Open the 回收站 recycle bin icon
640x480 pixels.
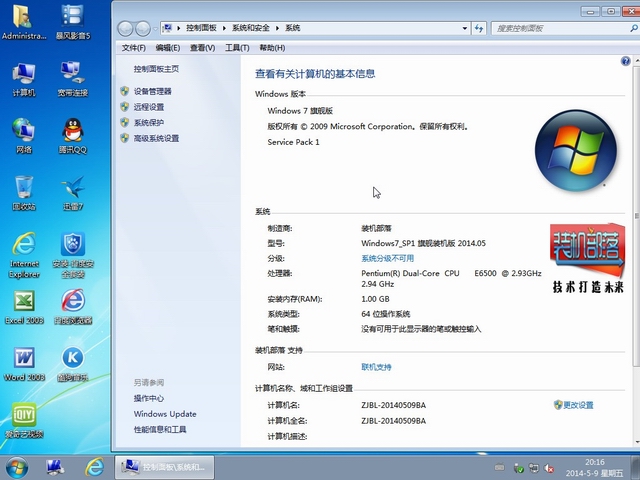click(x=24, y=193)
